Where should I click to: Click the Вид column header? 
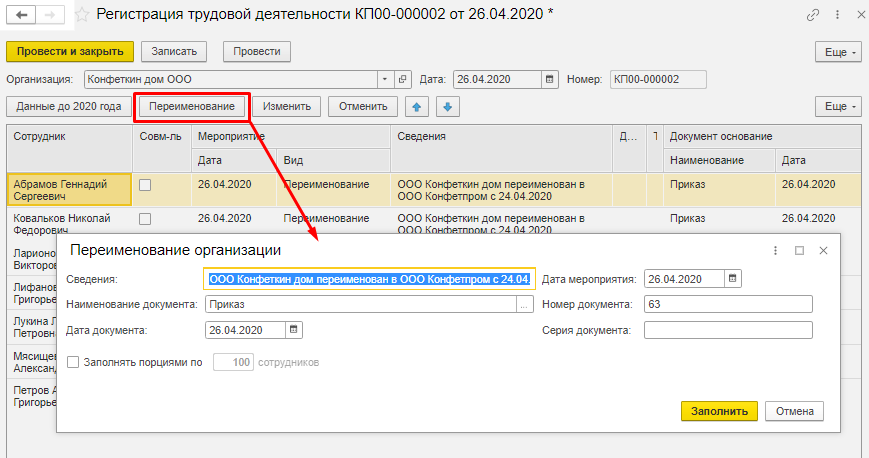point(334,160)
